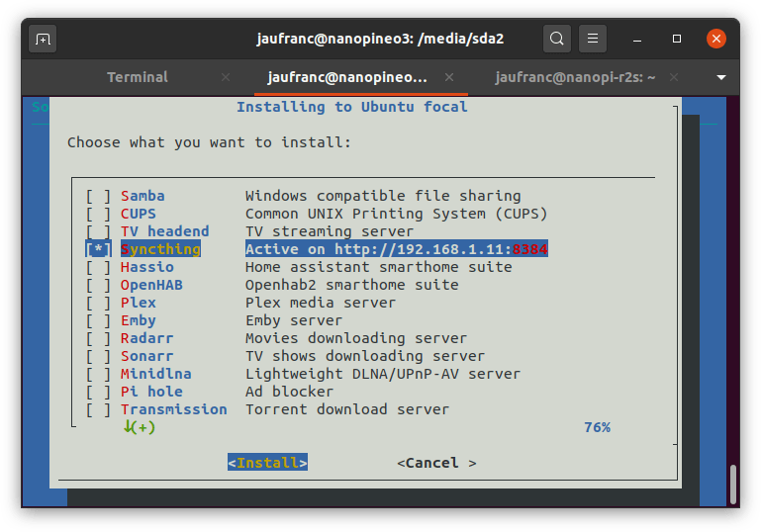Click 'Openhab2 smarthome suite' description
The height and width of the screenshot is (532, 761).
[x=352, y=285]
